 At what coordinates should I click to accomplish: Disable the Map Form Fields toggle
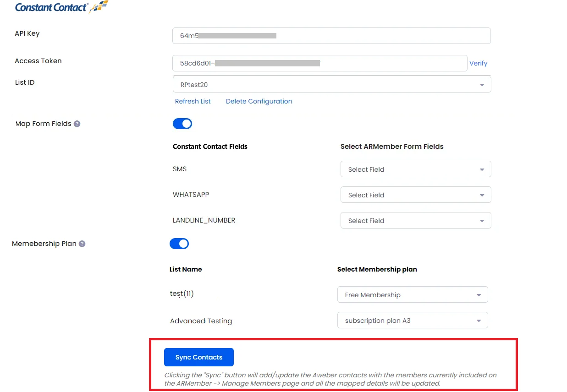182,124
